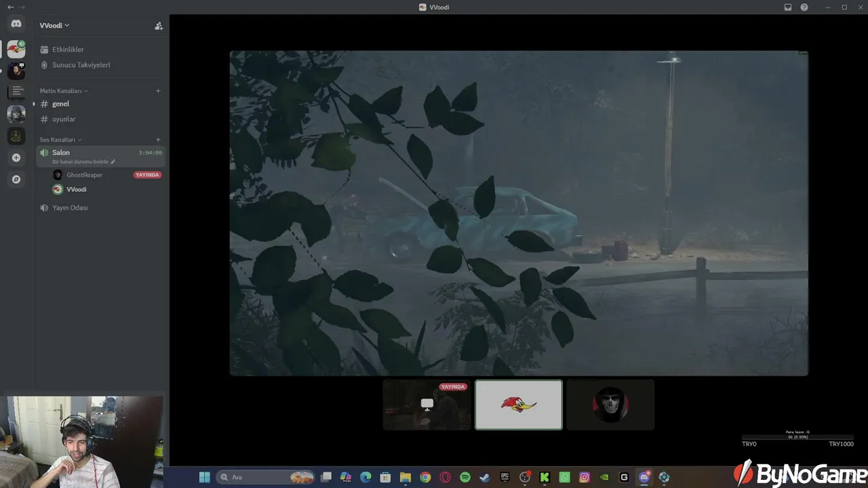The image size is (868, 488).
Task: Open the Etkinlikler events section
Action: click(68, 49)
